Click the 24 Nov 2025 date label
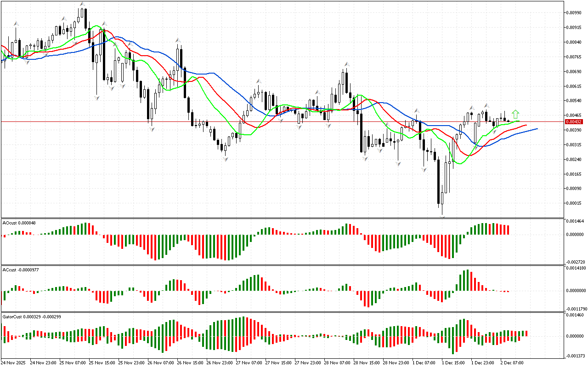Viewport: 588px width, 368px height. tap(14, 362)
